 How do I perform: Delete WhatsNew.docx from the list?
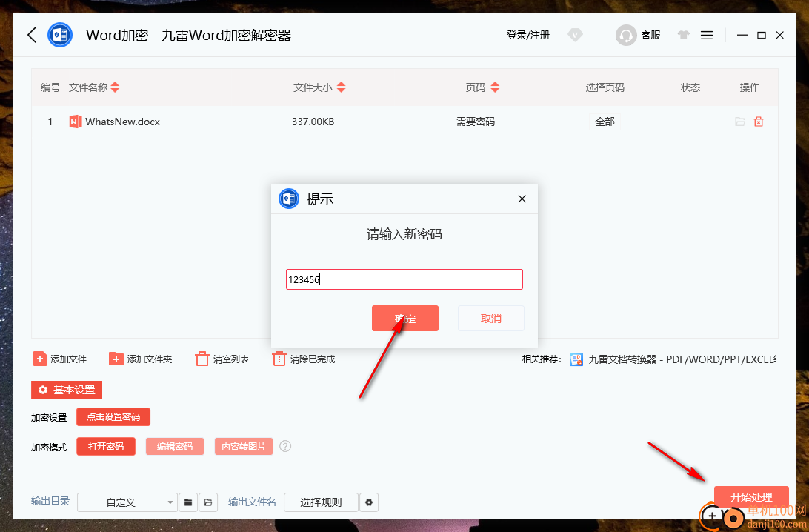(759, 122)
